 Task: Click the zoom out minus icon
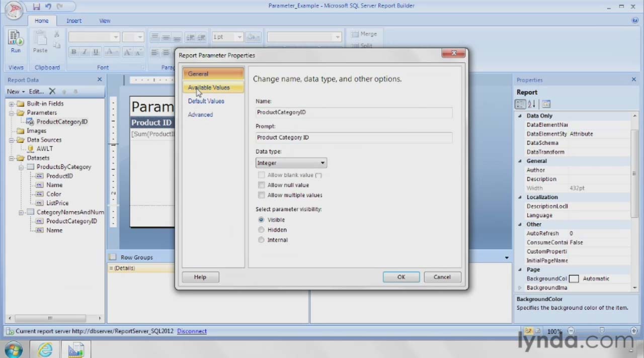pos(571,331)
